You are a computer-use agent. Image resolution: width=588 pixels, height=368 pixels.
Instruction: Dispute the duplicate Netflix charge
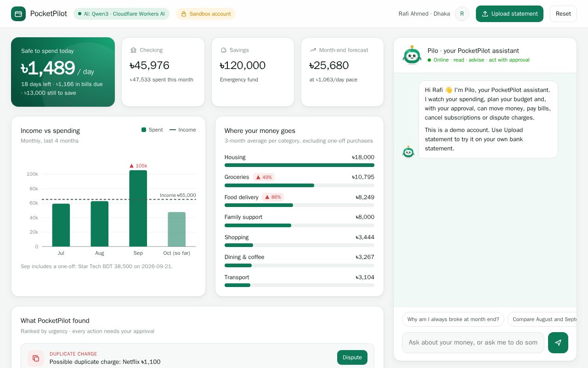352,357
